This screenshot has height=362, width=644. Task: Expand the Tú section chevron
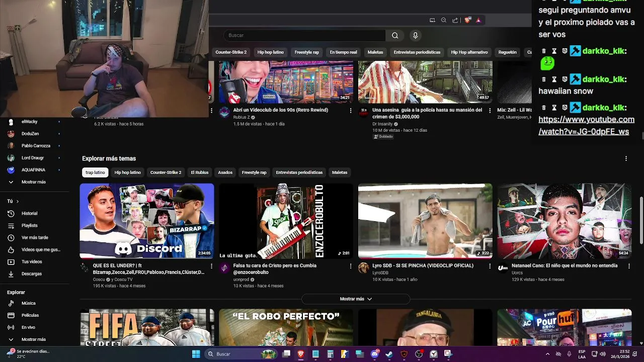tap(18, 201)
